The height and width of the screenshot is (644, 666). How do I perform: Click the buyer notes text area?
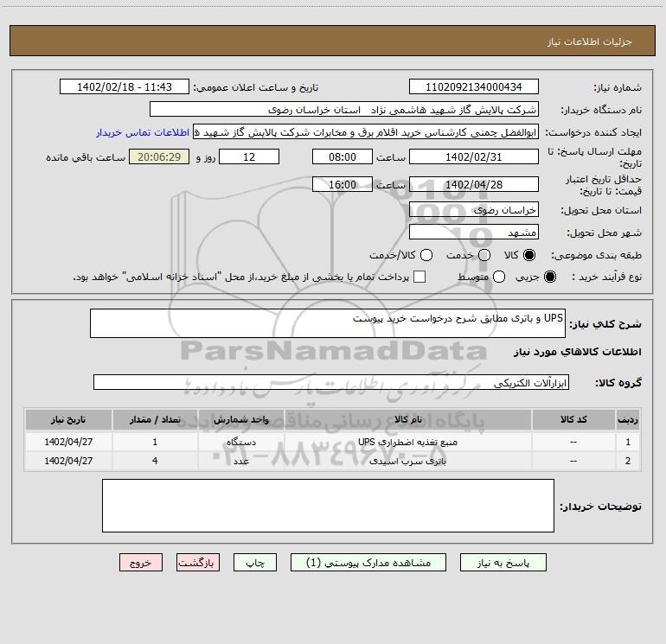[x=328, y=506]
